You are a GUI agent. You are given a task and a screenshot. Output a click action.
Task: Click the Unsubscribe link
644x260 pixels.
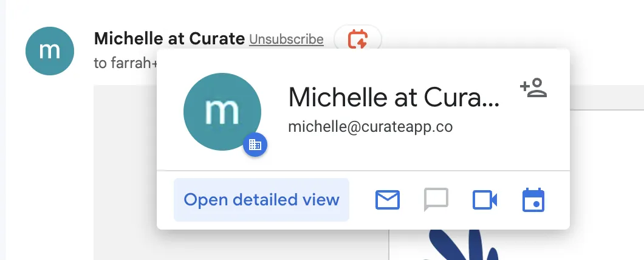(286, 39)
